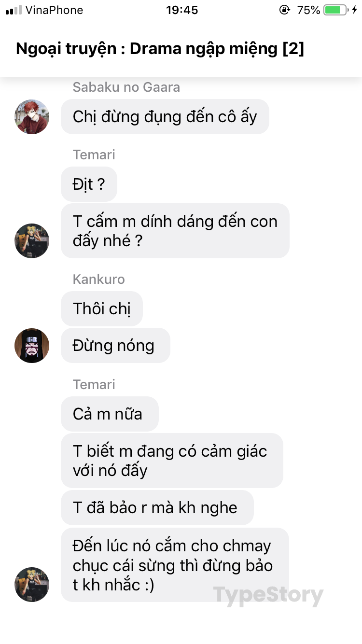The height and width of the screenshot is (644, 362).
Task: Tap Kankuro's hooded avatar
Action: point(32,346)
